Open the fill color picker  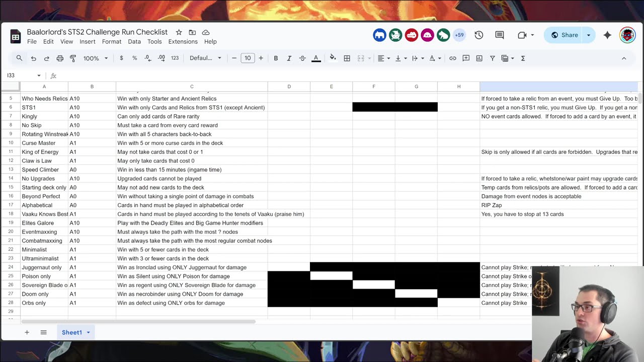pyautogui.click(x=333, y=58)
